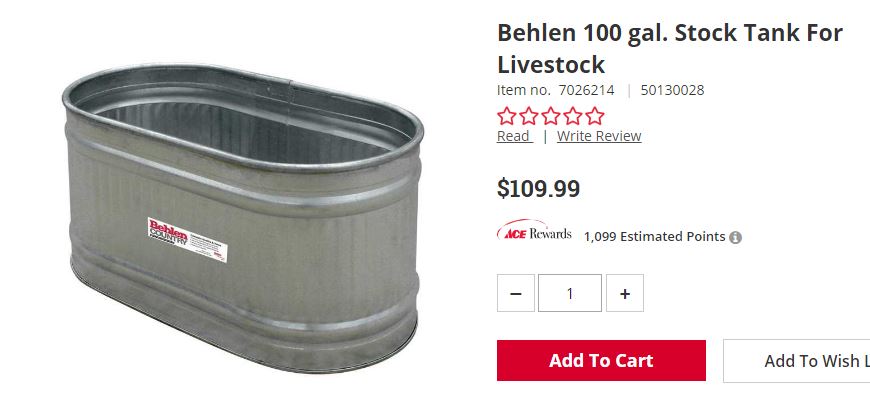Open the Read reviews link
The width and height of the screenshot is (870, 400).
(x=513, y=136)
